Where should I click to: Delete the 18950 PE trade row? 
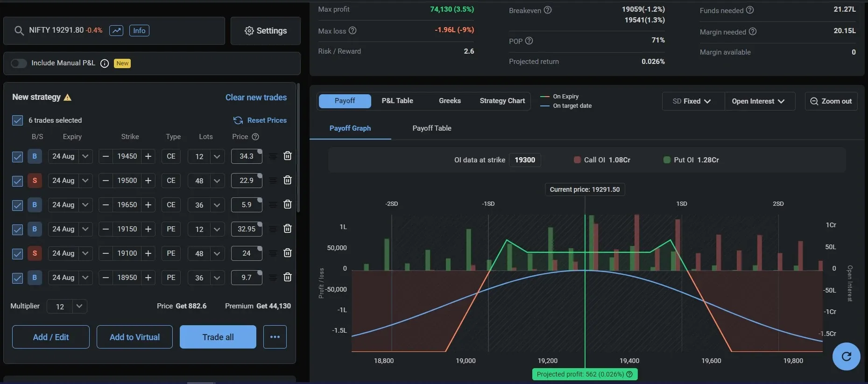288,277
